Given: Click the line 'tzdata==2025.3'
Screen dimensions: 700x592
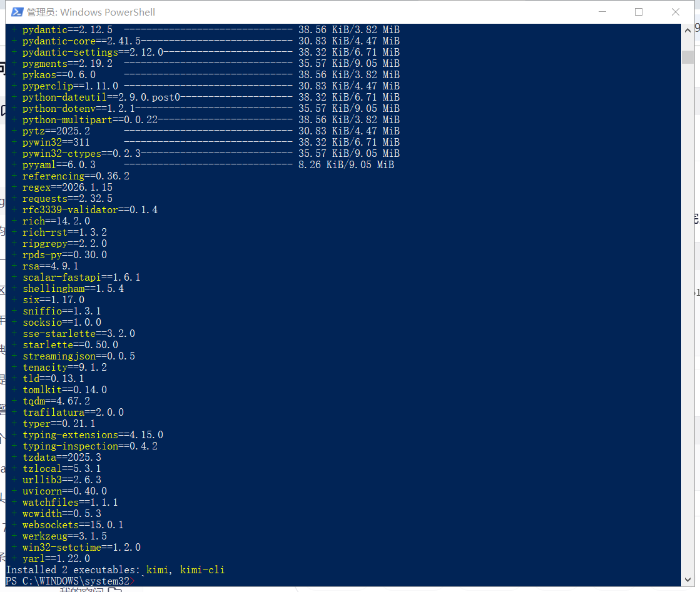Looking at the screenshot, I should [x=61, y=457].
